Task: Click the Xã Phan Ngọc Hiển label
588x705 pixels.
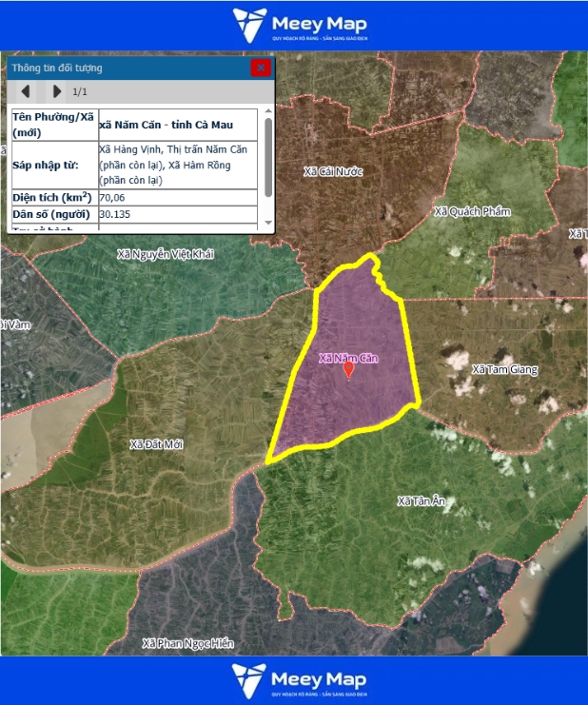Action: pyautogui.click(x=187, y=643)
